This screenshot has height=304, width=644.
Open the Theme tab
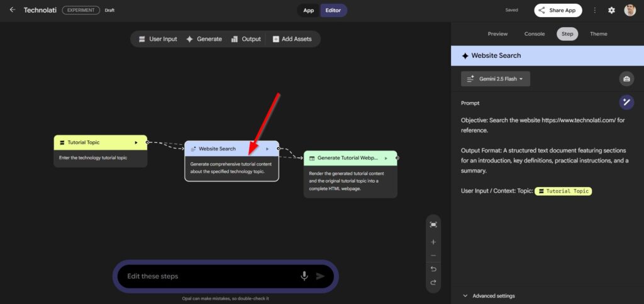pos(598,34)
